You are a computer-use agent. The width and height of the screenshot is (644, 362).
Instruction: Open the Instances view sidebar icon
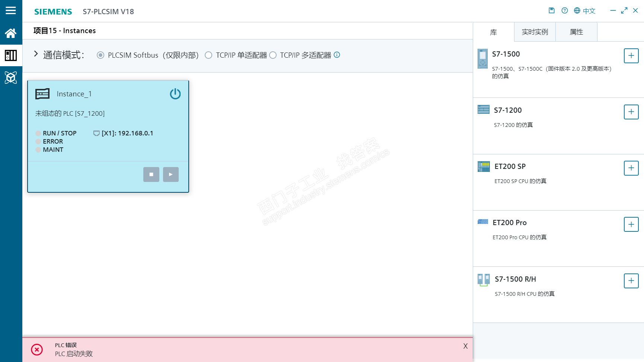(x=11, y=55)
